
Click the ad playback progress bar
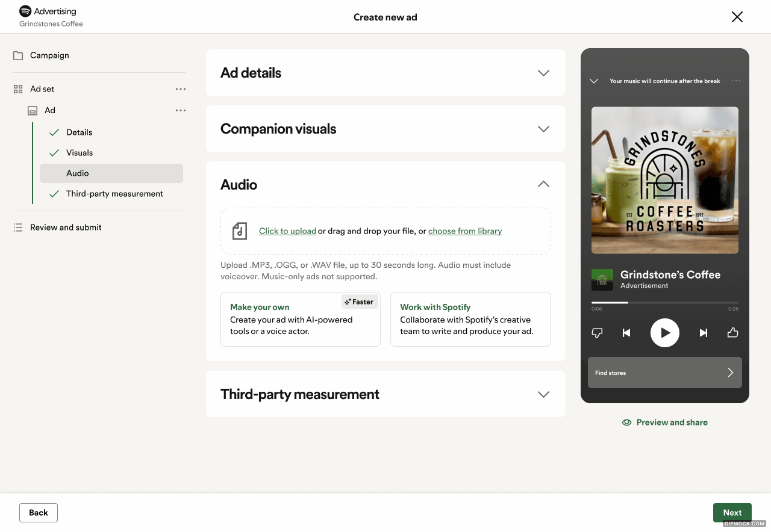(665, 303)
